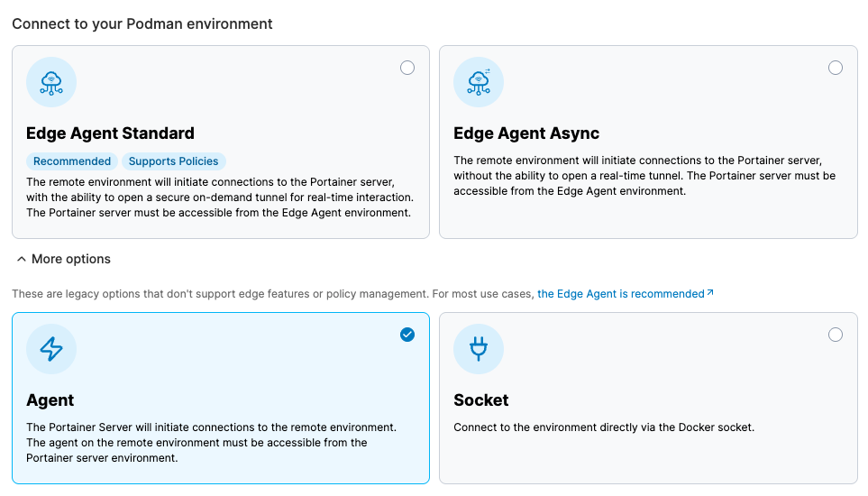This screenshot has height=496, width=868.
Task: Click the Edge Agent Async description text
Action: pyautogui.click(x=644, y=176)
